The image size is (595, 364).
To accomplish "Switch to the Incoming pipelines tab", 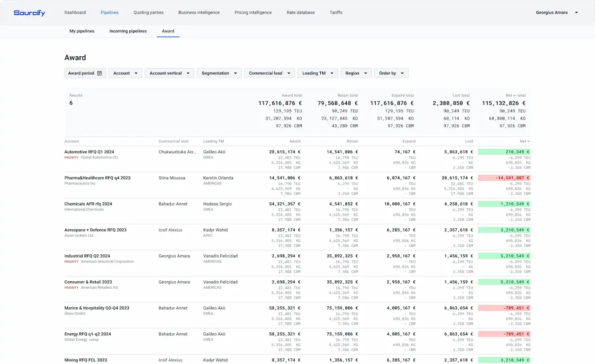I will [x=128, y=31].
